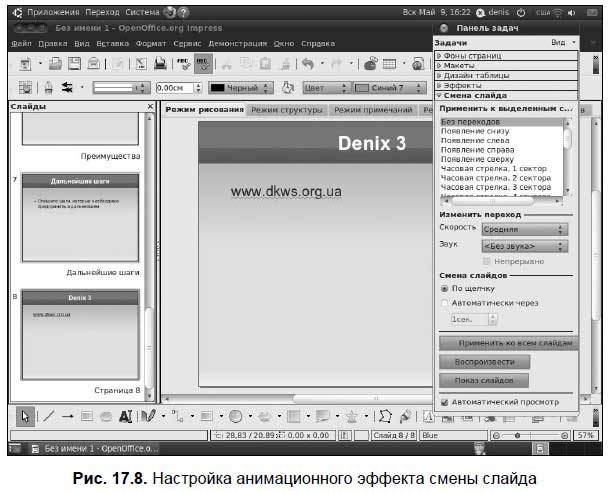
Task: Choose the Rectangle shape tool
Action: click(x=87, y=415)
